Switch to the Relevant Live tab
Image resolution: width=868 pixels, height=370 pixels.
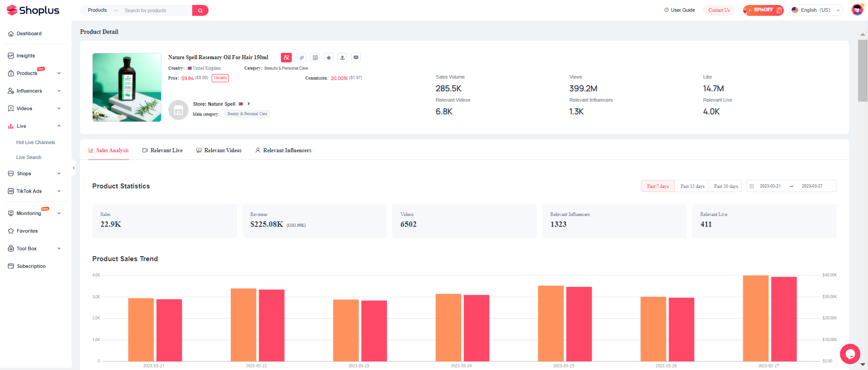[162, 150]
